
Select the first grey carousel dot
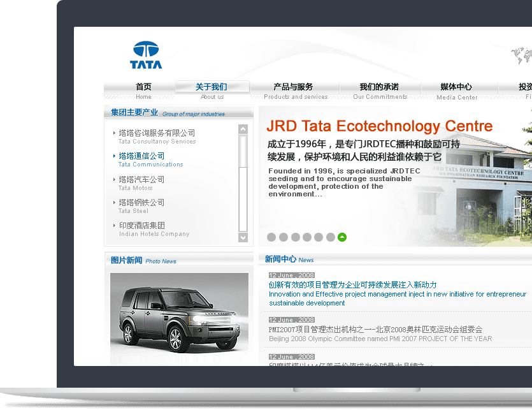point(271,237)
